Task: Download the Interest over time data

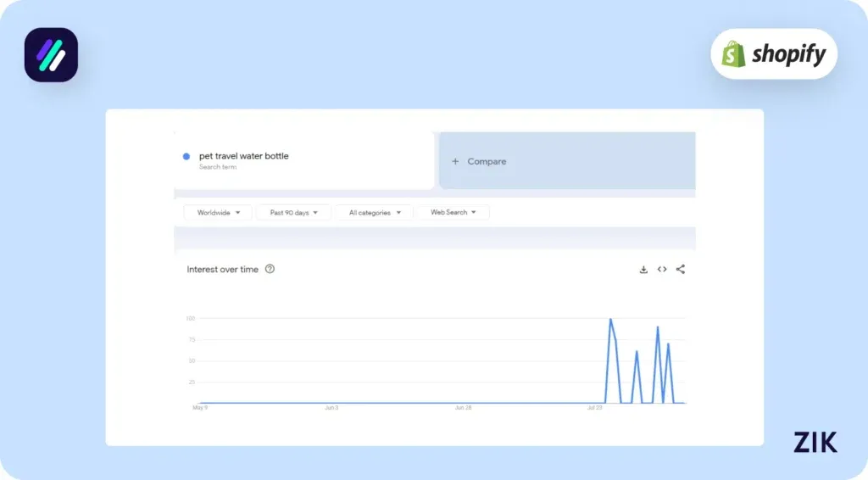Action: coord(643,270)
